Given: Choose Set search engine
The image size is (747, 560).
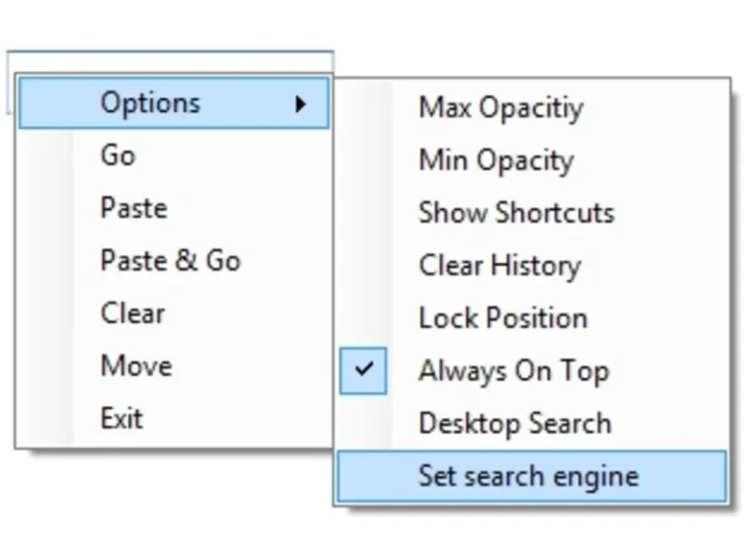Looking at the screenshot, I should click(x=529, y=476).
